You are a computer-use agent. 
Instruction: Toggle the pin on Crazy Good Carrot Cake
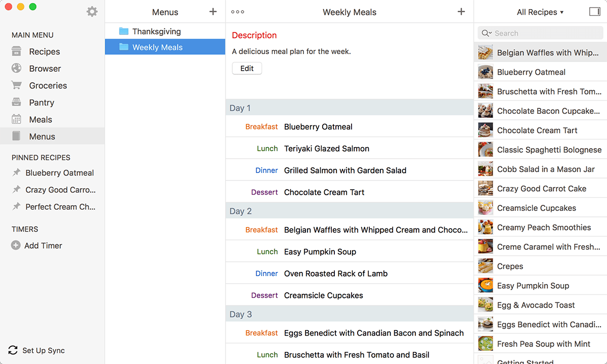pos(16,190)
